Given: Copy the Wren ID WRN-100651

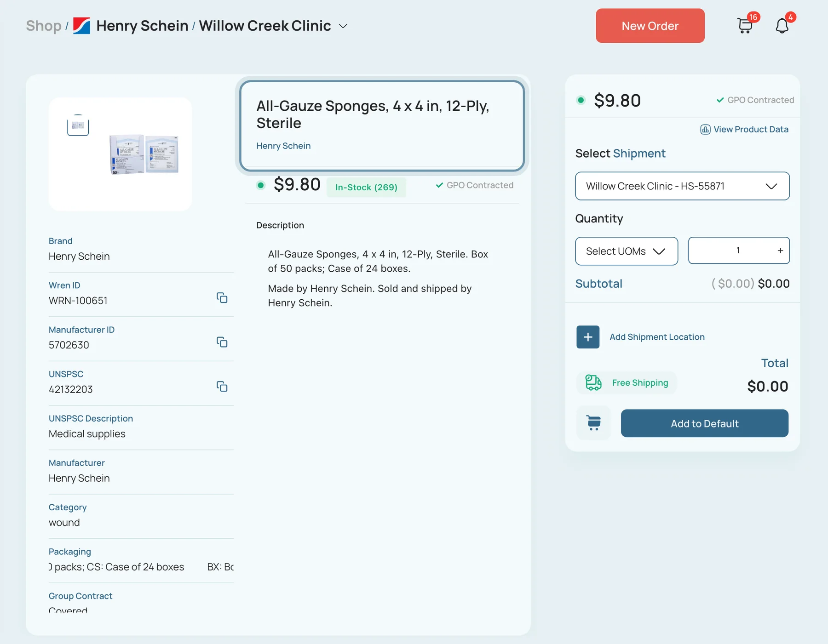Looking at the screenshot, I should [x=222, y=298].
